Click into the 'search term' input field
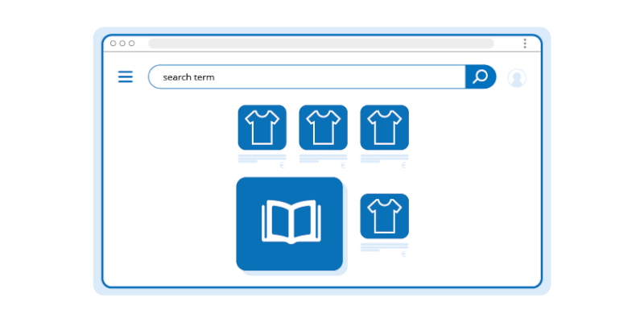The image size is (644, 322). tap(307, 76)
